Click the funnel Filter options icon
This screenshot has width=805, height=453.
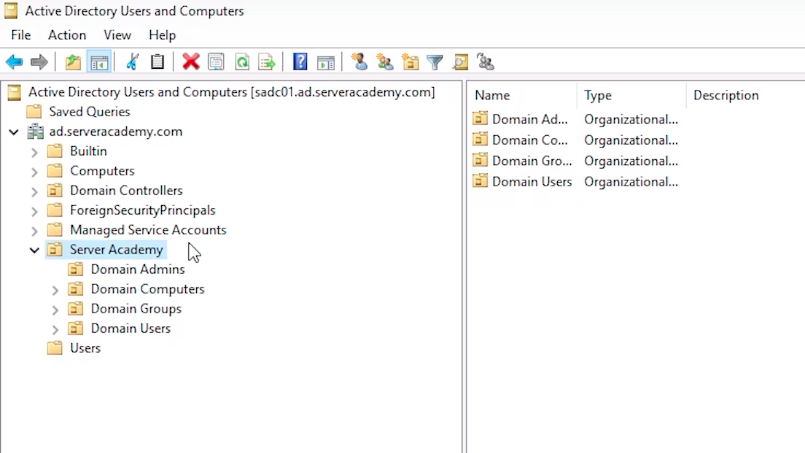pyautogui.click(x=435, y=62)
